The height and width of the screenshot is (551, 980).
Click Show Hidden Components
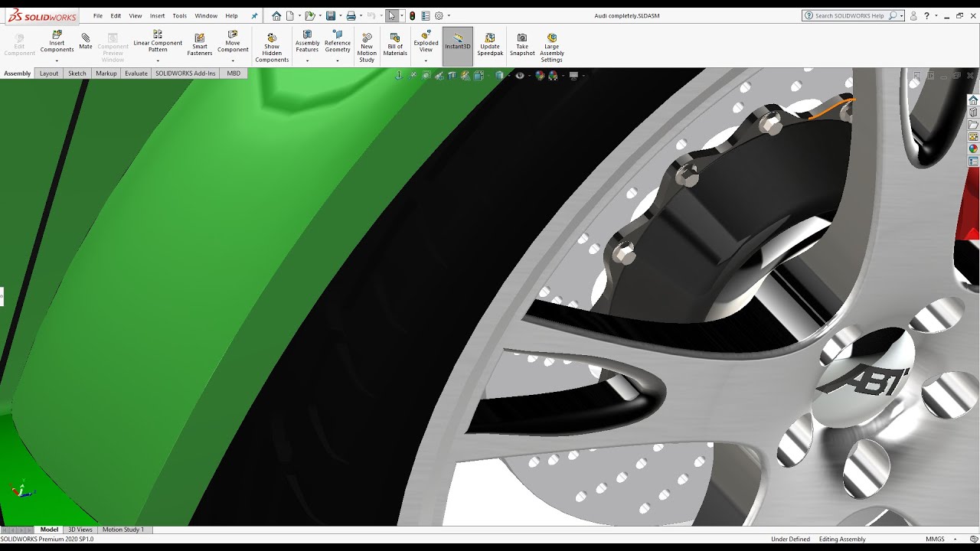272,47
